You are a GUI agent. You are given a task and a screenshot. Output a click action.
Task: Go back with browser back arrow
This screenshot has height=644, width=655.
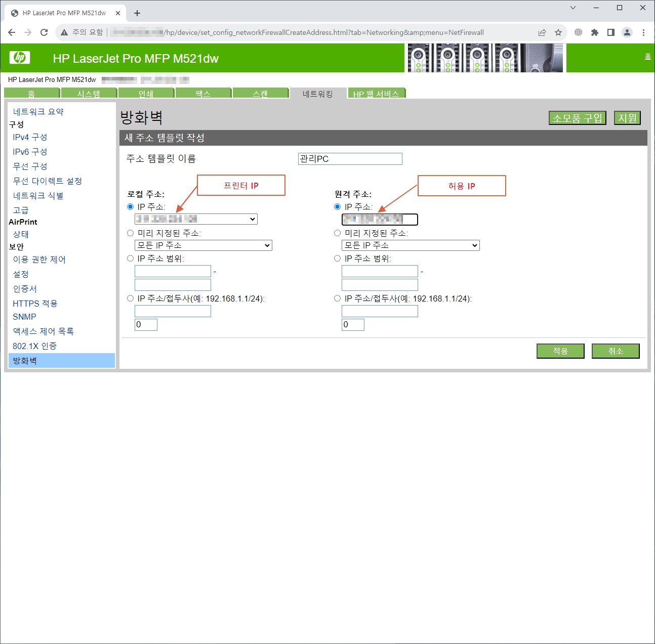(x=12, y=32)
